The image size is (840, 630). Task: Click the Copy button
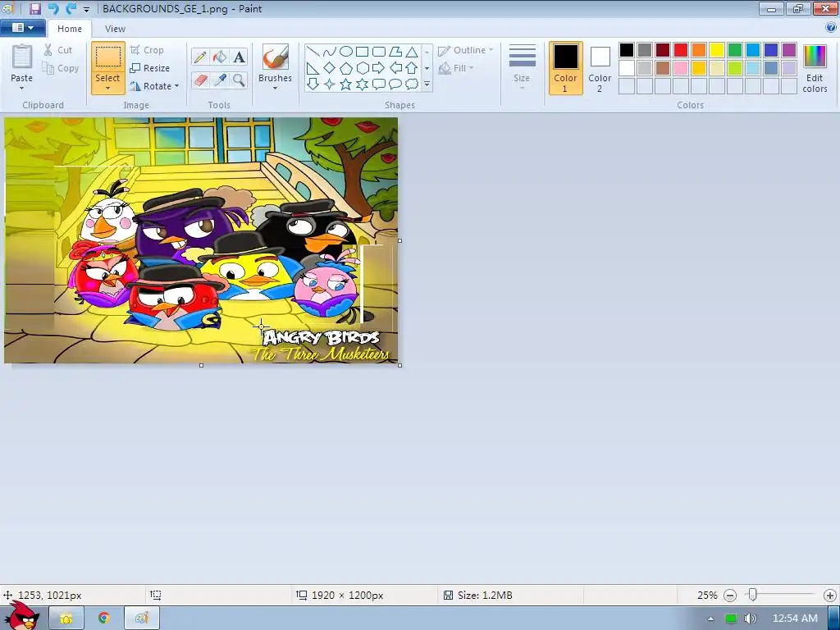pyautogui.click(x=61, y=68)
